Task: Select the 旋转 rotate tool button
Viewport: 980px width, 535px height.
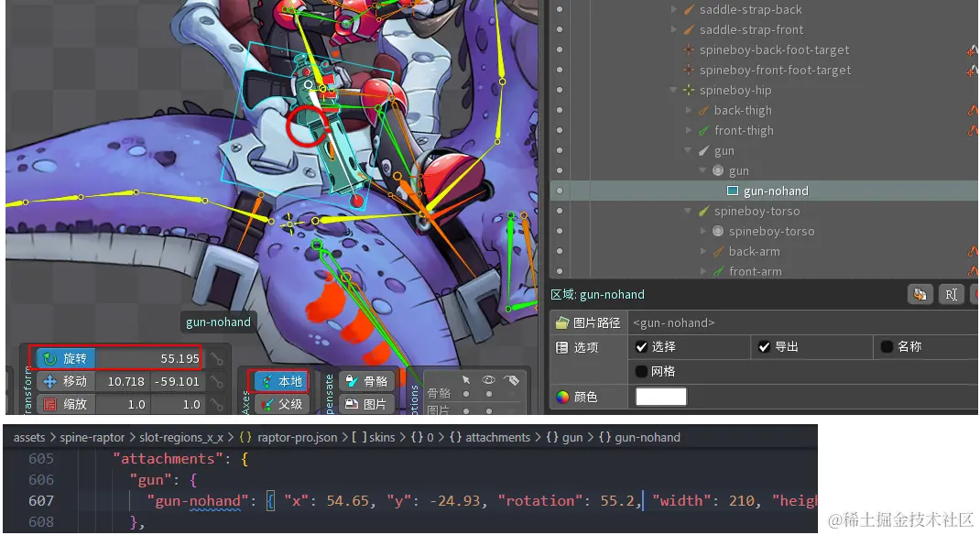Action: click(x=66, y=358)
